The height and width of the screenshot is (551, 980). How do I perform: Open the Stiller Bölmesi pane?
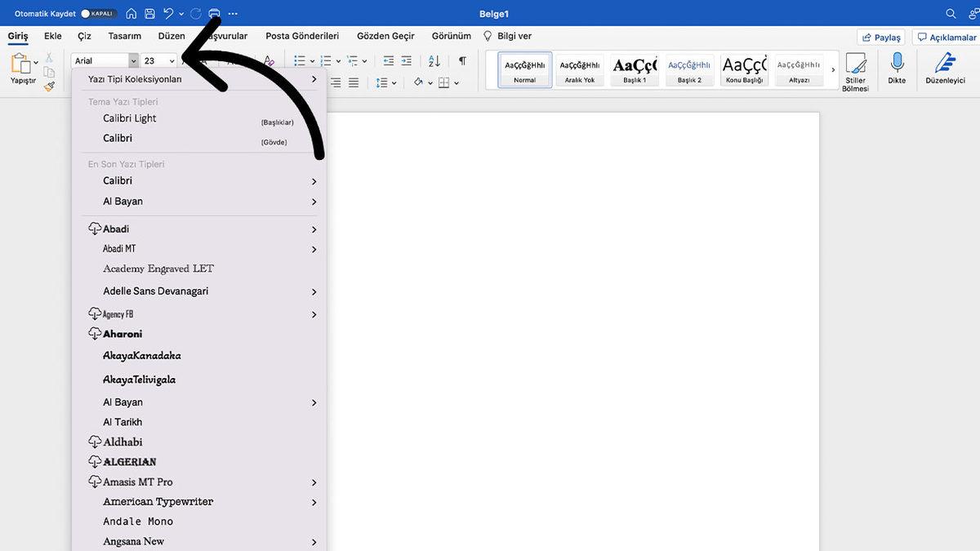(x=855, y=72)
